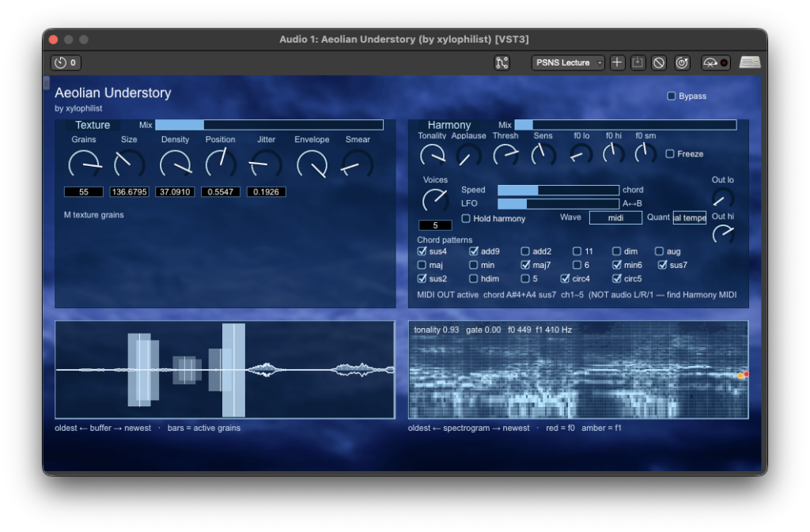This screenshot has height=532, width=810.
Task: Click the Voices knob
Action: pos(435,201)
